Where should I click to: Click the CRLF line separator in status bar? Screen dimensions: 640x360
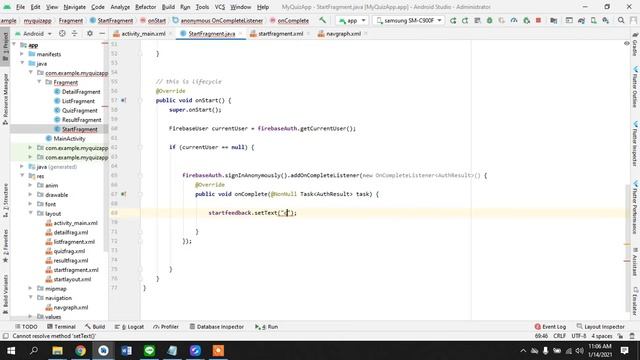pyautogui.click(x=559, y=336)
